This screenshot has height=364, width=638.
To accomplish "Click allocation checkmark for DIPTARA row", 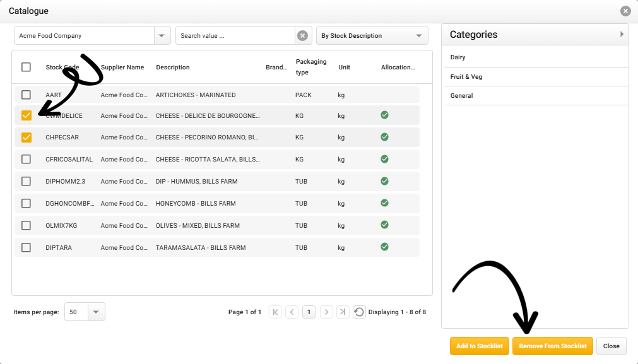I will pyautogui.click(x=384, y=247).
